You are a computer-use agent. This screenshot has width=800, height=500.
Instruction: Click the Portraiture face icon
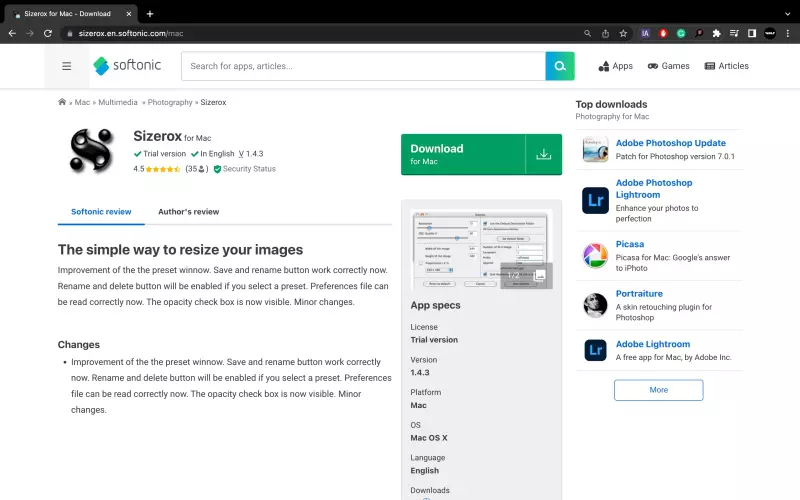tap(595, 305)
